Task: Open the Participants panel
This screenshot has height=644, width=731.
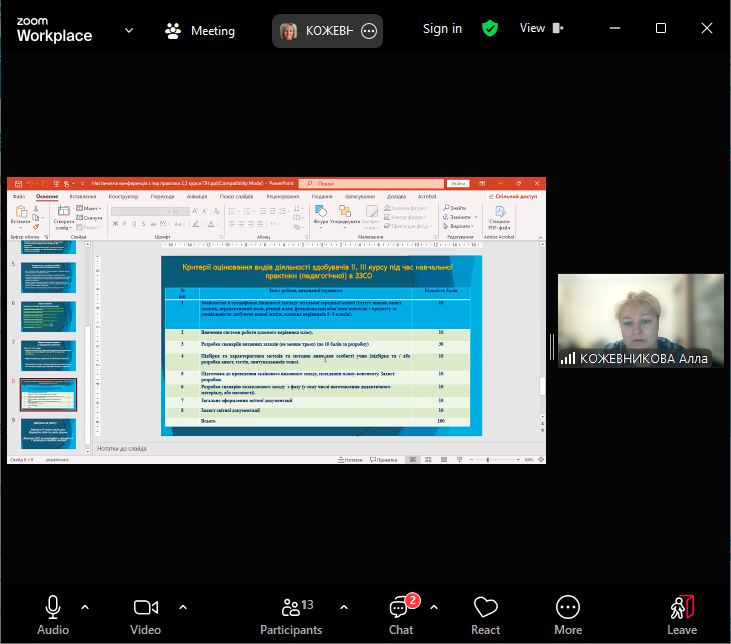Action: click(x=292, y=614)
